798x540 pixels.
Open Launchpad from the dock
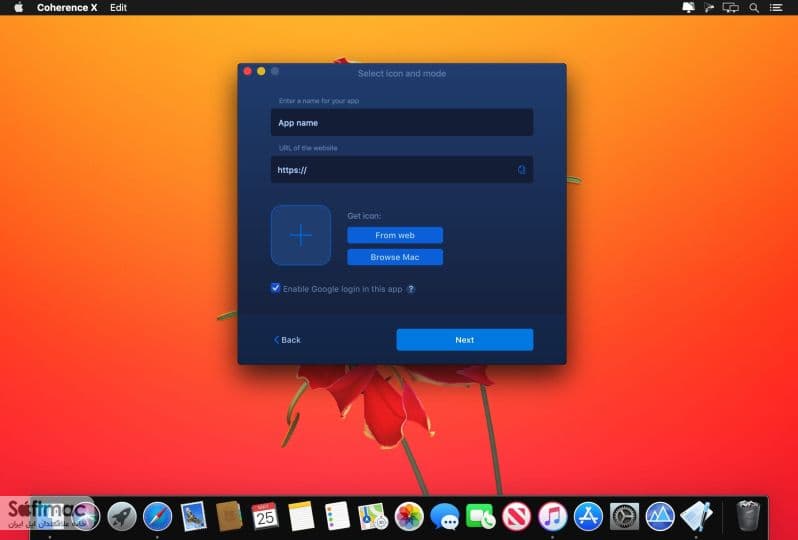click(x=122, y=516)
